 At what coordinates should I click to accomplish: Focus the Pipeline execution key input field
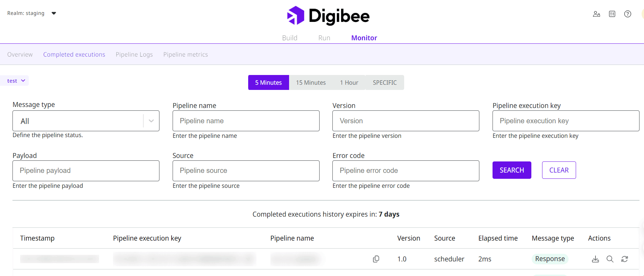pyautogui.click(x=565, y=121)
